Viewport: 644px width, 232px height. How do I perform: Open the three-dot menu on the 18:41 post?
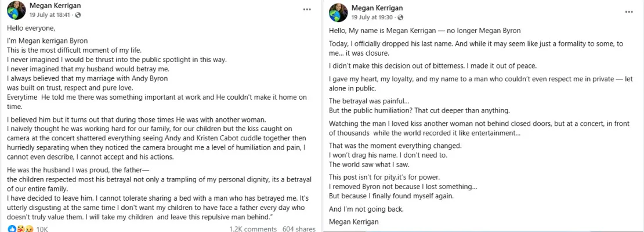tap(306, 10)
